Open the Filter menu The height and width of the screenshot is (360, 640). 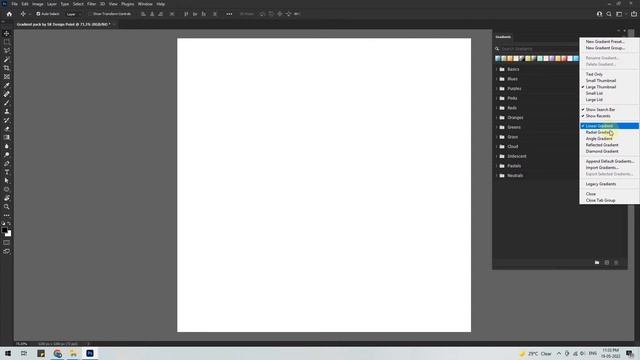(91, 4)
